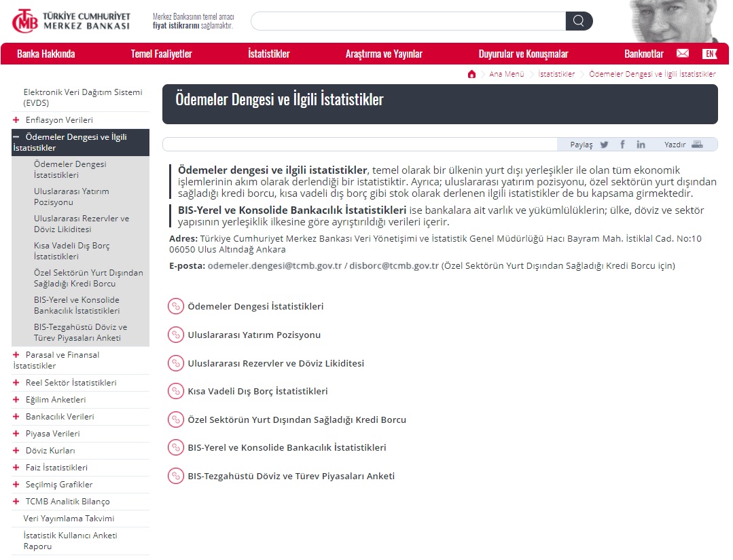
Task: Click the printer icon next to Yazdır
Action: (x=697, y=145)
